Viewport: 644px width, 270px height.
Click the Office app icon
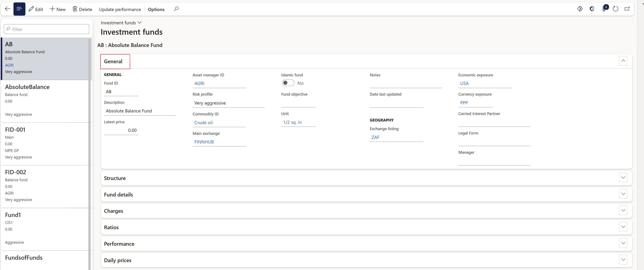coord(592,9)
